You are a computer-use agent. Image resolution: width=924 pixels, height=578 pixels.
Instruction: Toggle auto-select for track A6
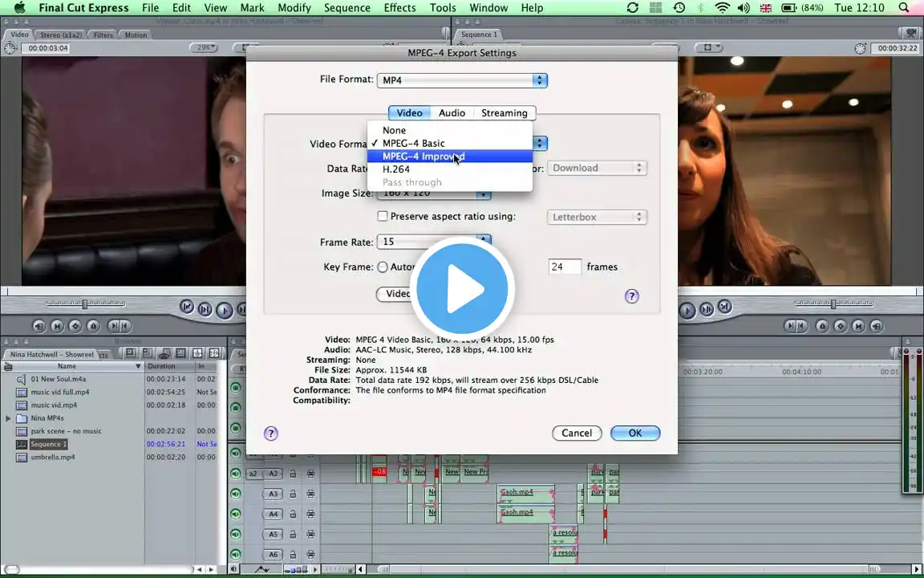pos(310,555)
